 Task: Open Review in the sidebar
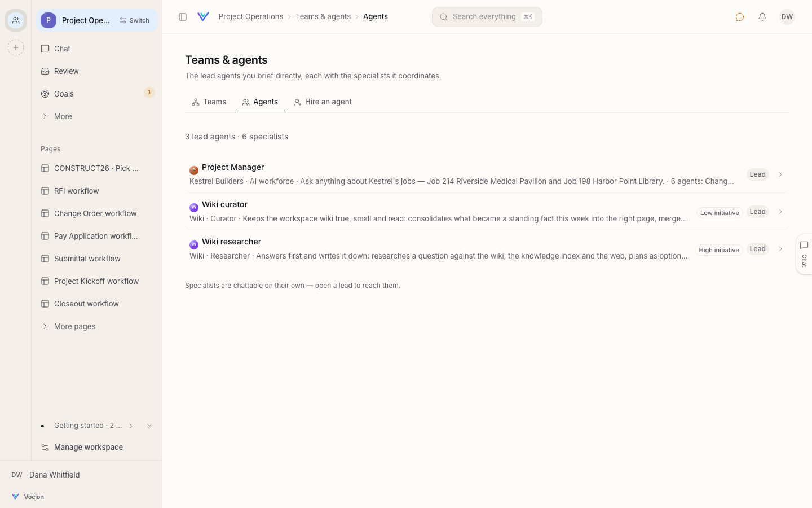click(96, 71)
